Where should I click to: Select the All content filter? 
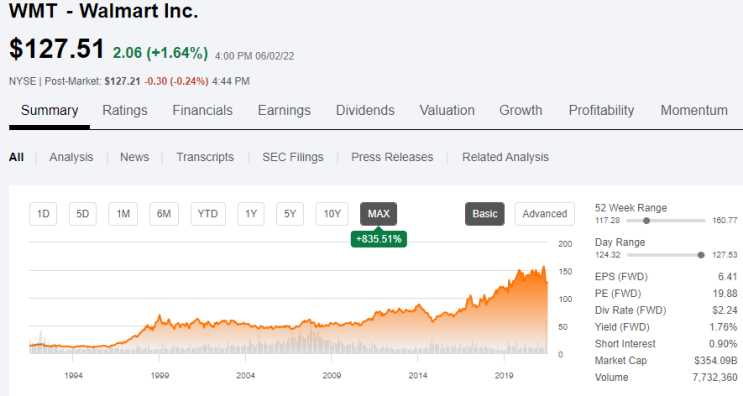[16, 157]
